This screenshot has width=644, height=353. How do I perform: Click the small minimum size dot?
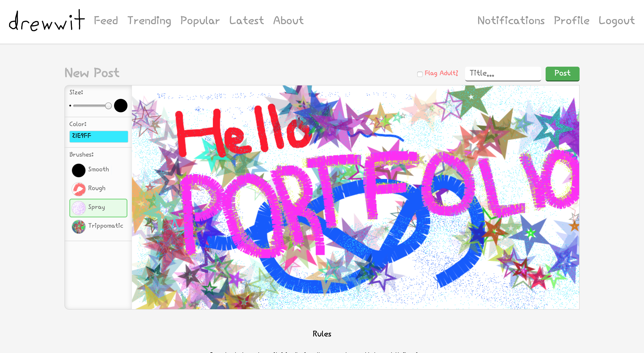point(70,106)
